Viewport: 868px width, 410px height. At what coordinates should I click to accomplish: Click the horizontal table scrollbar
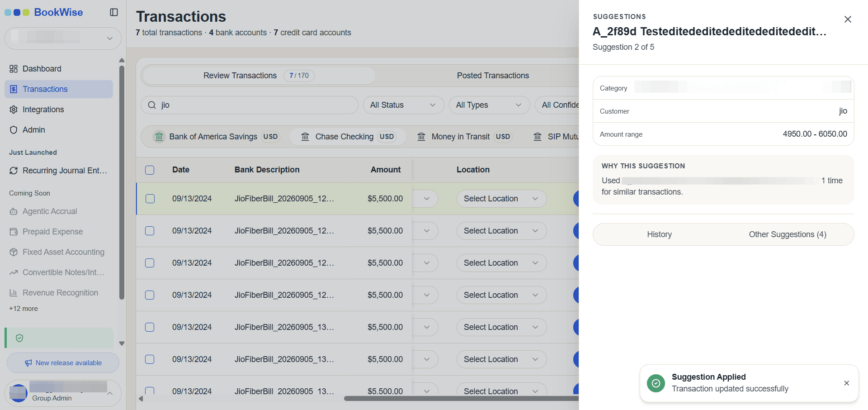coord(461,399)
